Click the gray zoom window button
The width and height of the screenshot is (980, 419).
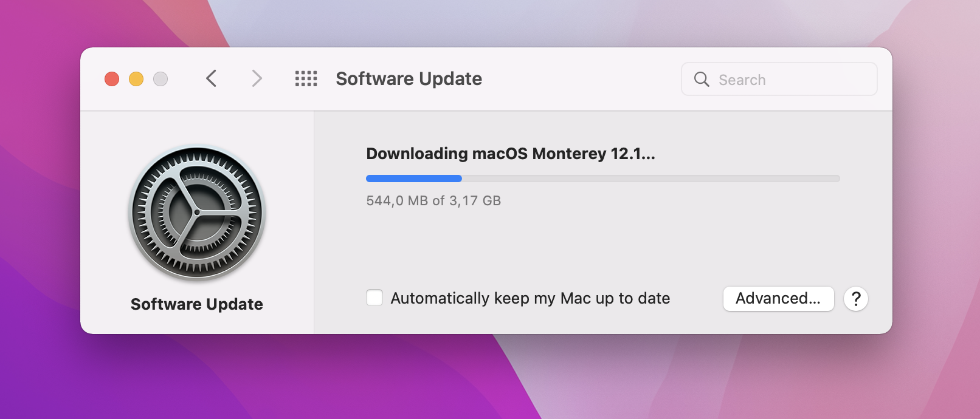click(x=160, y=79)
